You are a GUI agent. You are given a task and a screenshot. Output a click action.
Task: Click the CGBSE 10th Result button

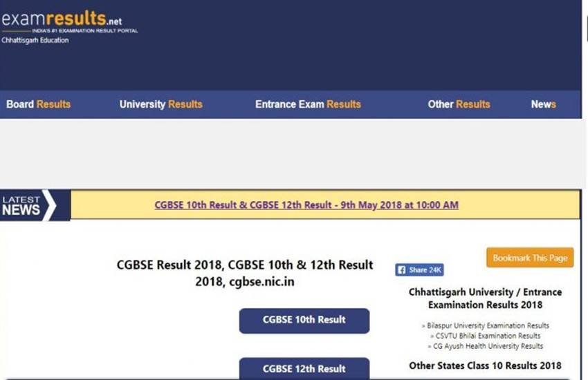(x=304, y=320)
